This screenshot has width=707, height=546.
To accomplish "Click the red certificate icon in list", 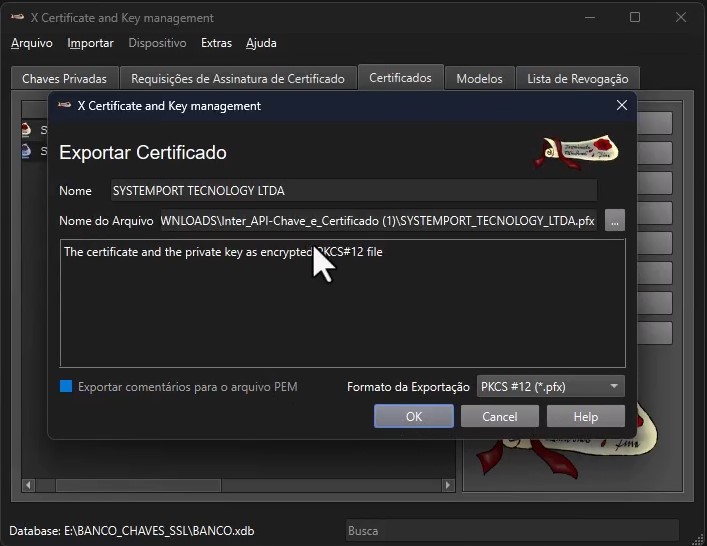I will pos(26,130).
